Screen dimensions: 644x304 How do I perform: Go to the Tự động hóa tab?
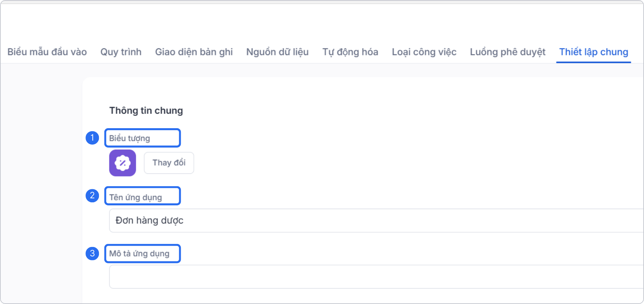click(x=350, y=52)
